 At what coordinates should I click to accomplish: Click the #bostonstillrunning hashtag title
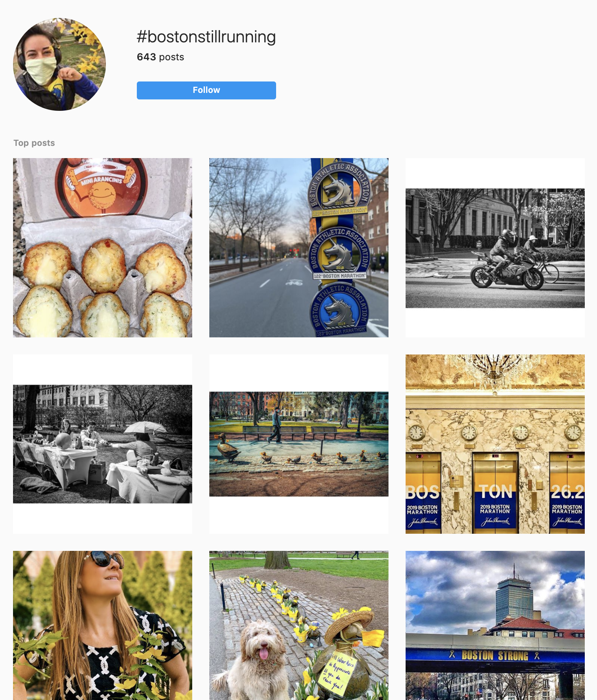[206, 37]
